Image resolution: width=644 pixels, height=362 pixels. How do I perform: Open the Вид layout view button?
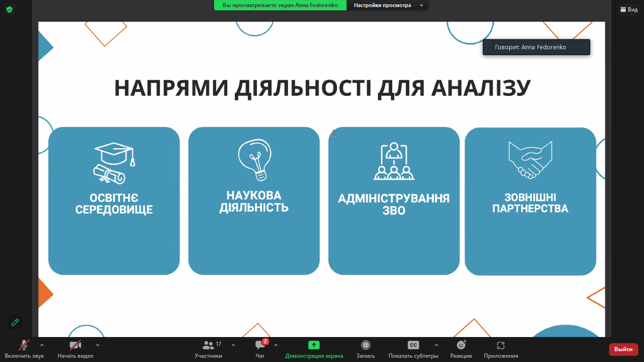pos(629,9)
